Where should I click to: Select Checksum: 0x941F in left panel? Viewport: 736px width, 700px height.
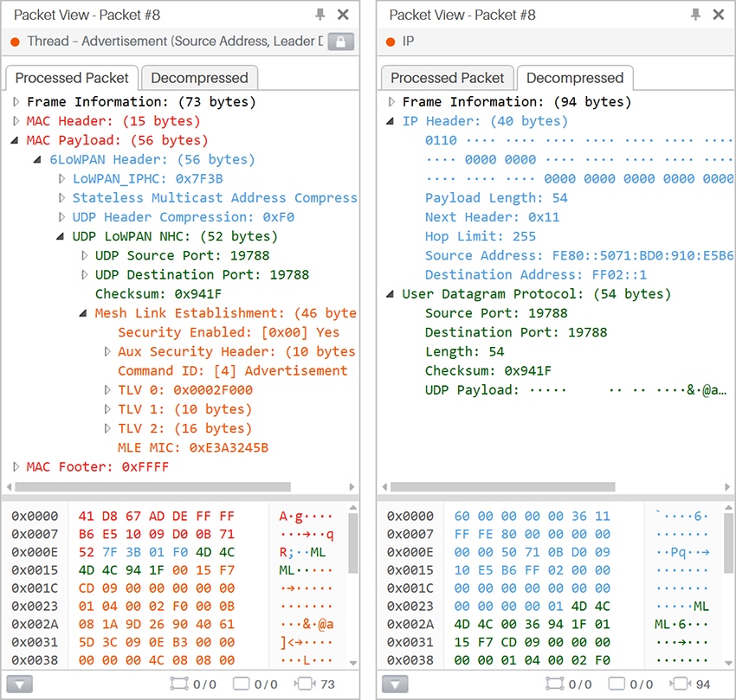pyautogui.click(x=158, y=294)
